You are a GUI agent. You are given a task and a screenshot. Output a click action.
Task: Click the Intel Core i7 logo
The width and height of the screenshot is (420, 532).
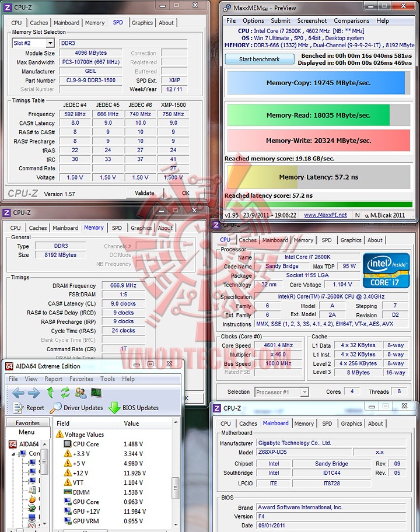click(x=386, y=271)
